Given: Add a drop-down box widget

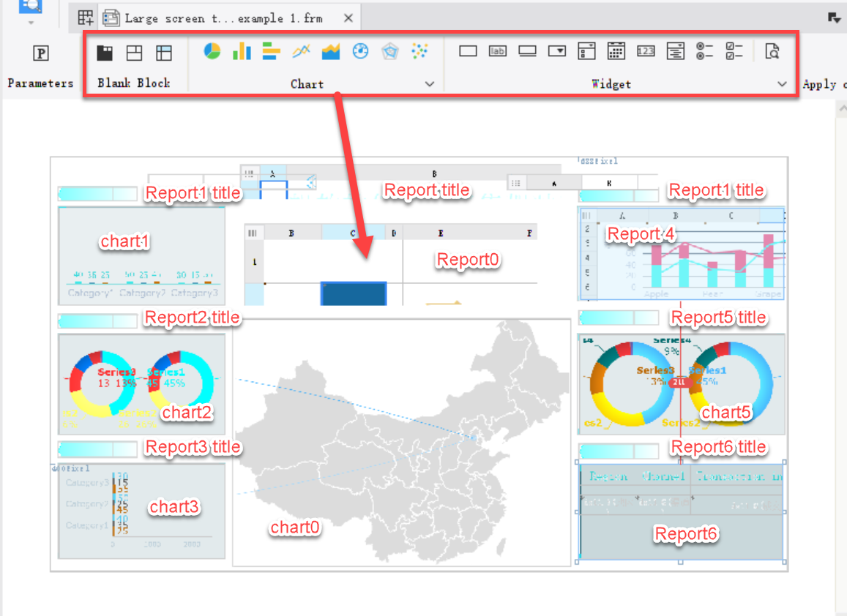Looking at the screenshot, I should [557, 51].
